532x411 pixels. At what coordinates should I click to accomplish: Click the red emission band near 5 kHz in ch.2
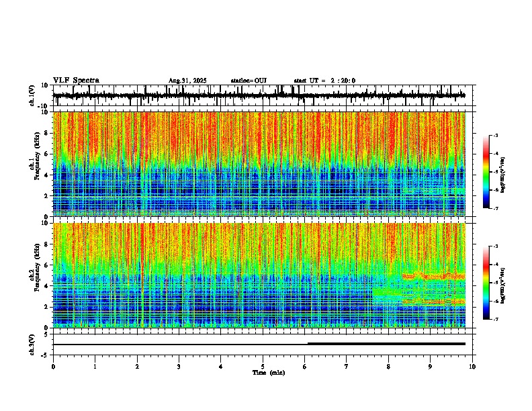coord(434,277)
